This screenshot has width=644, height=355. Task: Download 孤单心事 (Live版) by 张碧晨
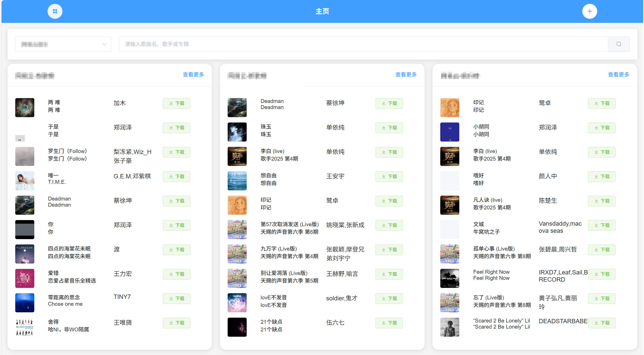[x=602, y=250]
